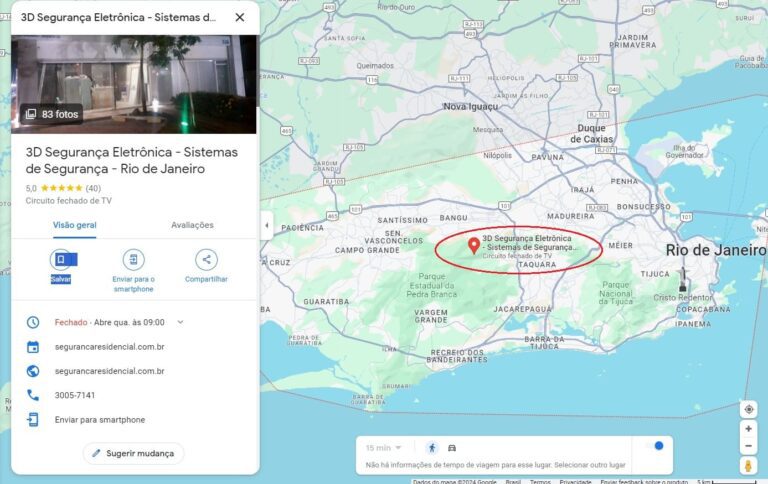Click the Circuito fechado de TV category
768x484 pixels.
69,201
